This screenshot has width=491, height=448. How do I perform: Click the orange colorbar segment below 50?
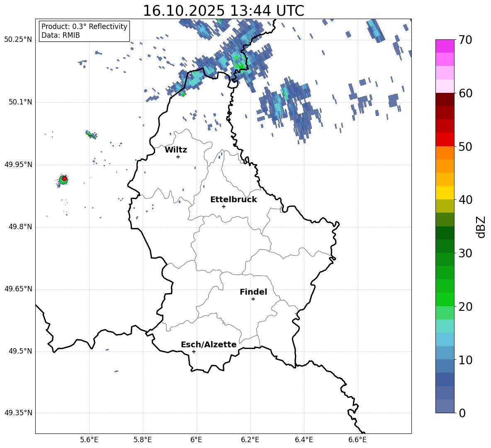(445, 153)
